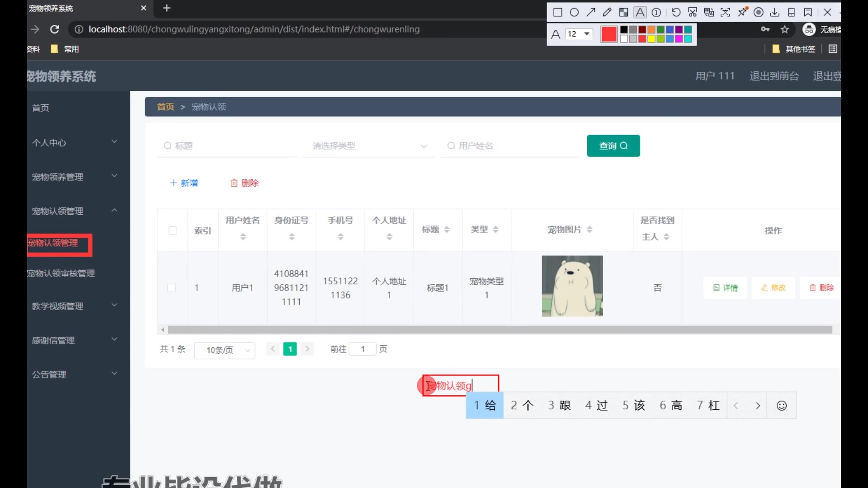Cancel screenshot with the X icon
Viewport: 868px width, 488px height.
(827, 12)
